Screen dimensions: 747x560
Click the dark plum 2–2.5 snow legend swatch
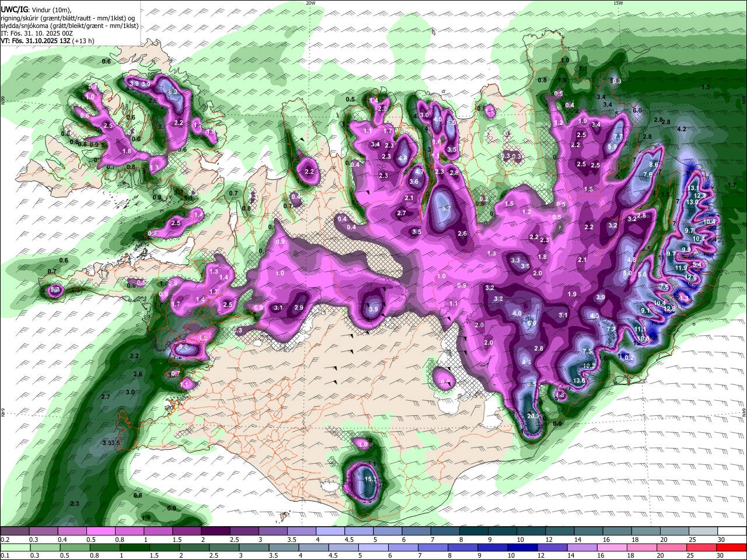point(216,531)
